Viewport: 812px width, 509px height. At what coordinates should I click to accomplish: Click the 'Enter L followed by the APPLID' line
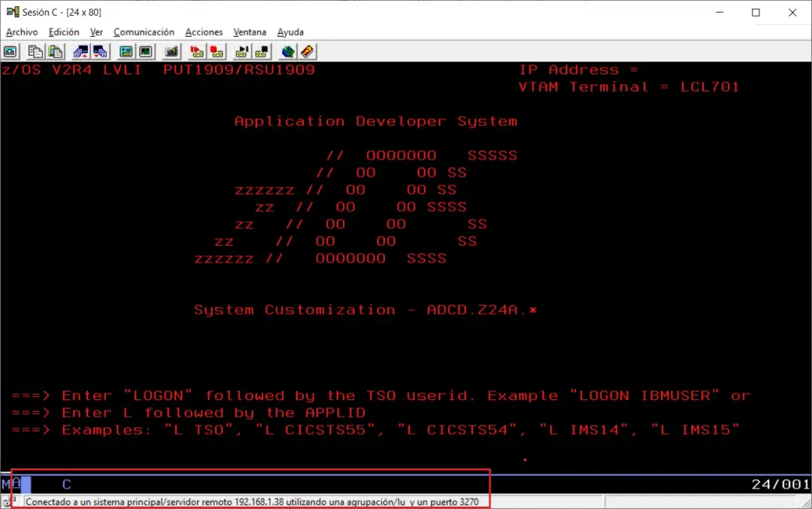(189, 413)
